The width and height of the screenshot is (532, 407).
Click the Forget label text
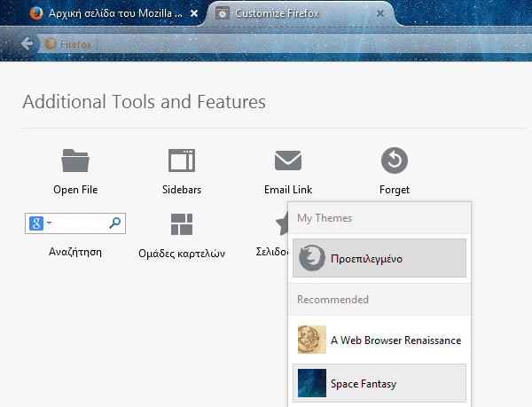click(395, 190)
